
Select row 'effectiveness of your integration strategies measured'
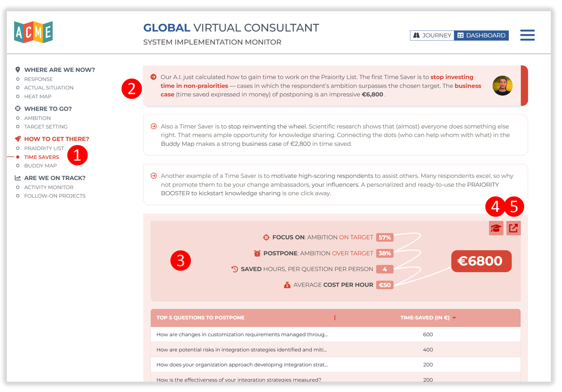pyautogui.click(x=336, y=378)
